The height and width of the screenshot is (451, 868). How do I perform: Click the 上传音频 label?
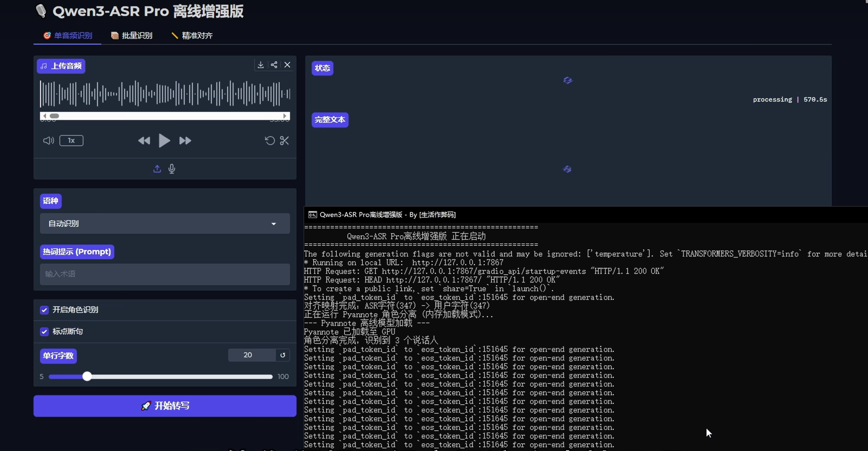pyautogui.click(x=61, y=66)
